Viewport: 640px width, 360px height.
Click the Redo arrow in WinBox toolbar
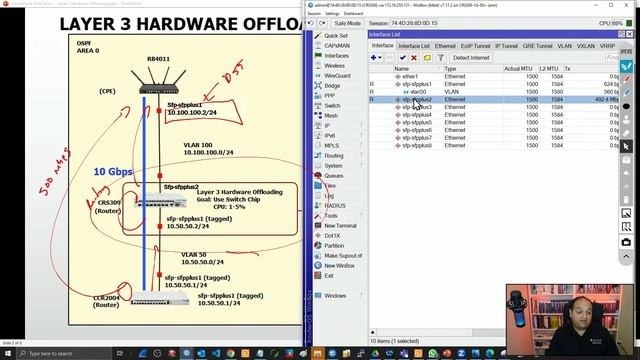(322, 23)
